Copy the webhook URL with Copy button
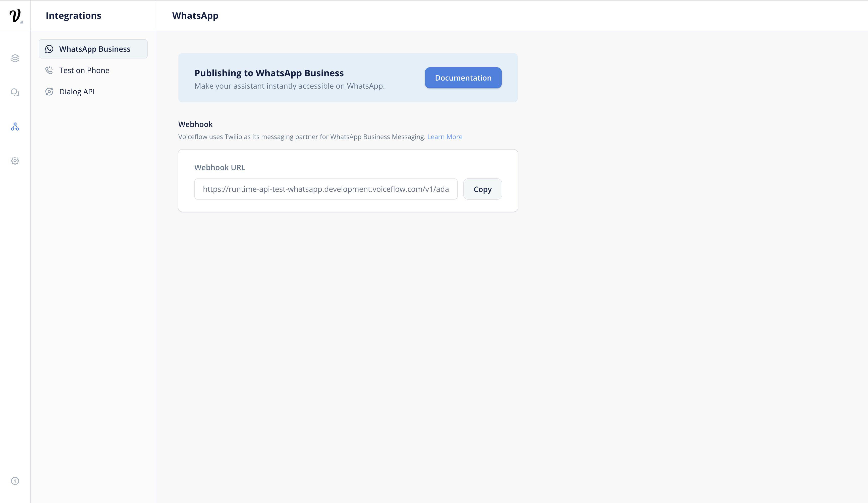868x503 pixels. coord(482,189)
